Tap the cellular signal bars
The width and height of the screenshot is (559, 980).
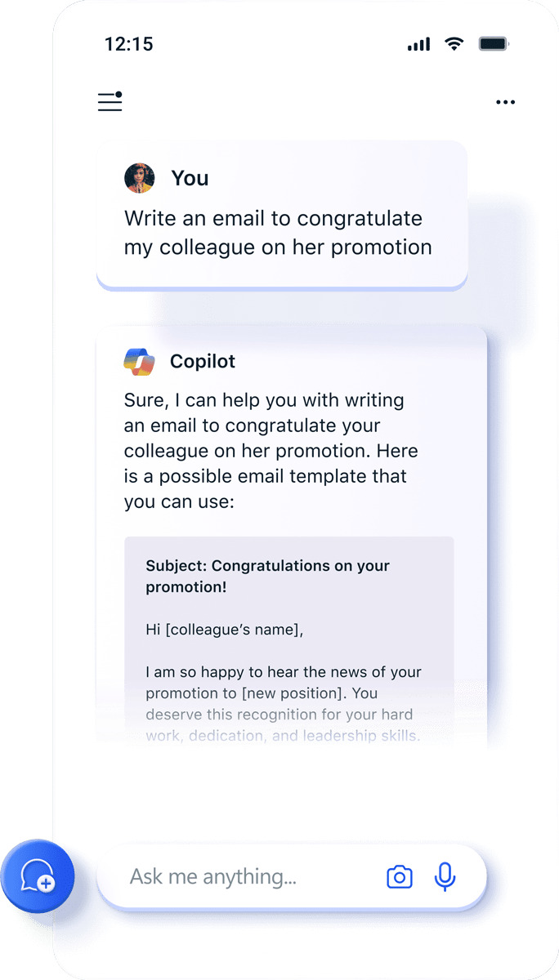click(418, 44)
